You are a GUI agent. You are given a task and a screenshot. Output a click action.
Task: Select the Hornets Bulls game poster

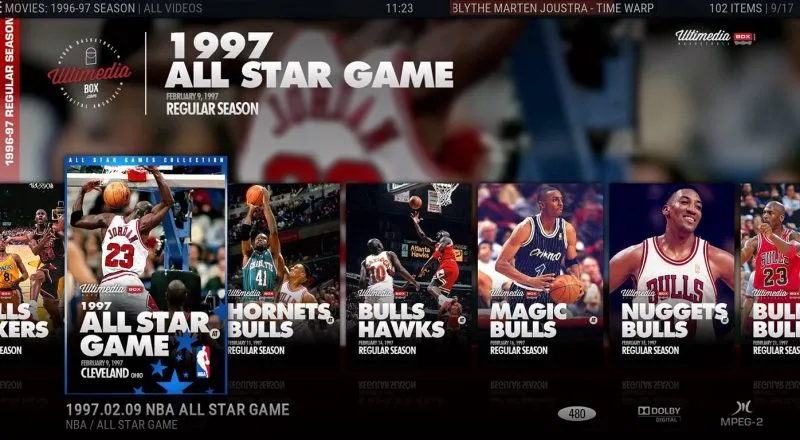pos(284,270)
